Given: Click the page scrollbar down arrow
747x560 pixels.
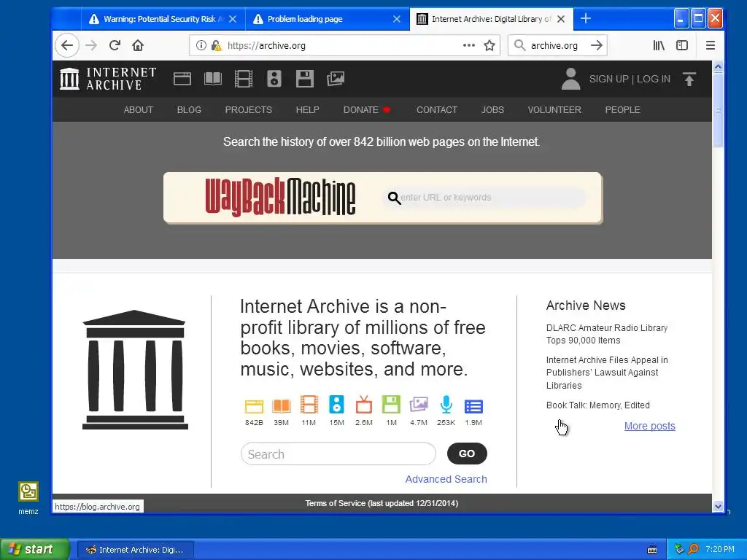Looking at the screenshot, I should pyautogui.click(x=718, y=507).
